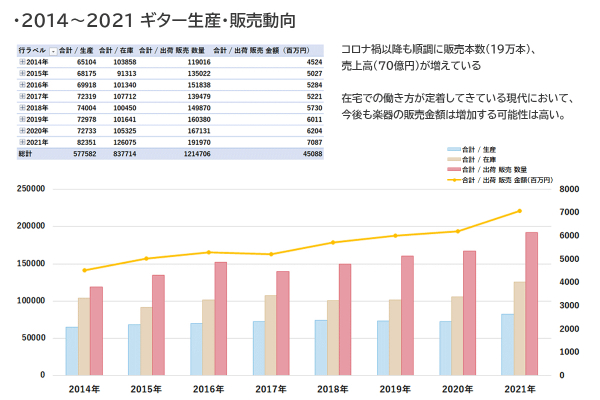
Task: Expand the 2014年 pivot row
Action: 22,62
